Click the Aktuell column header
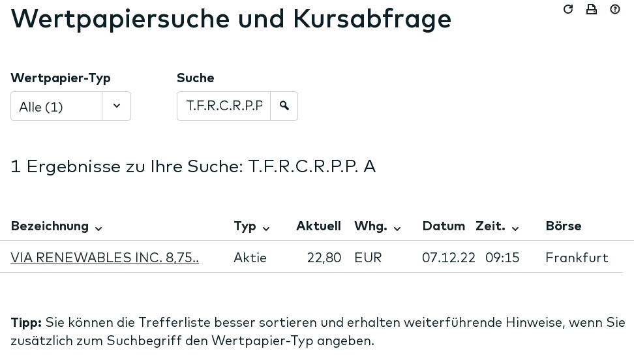The image size is (634, 364). click(x=318, y=226)
